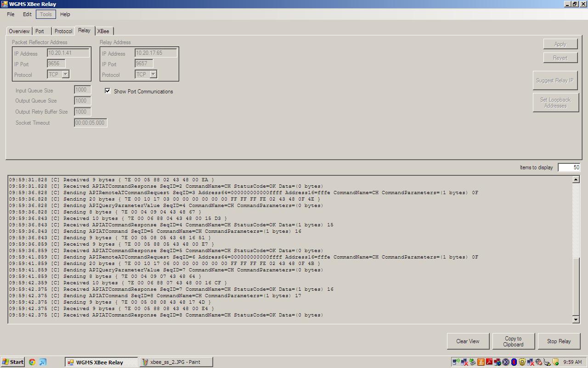The image size is (588, 368).
Task: Click the log scrollbar down arrow
Action: point(576,320)
